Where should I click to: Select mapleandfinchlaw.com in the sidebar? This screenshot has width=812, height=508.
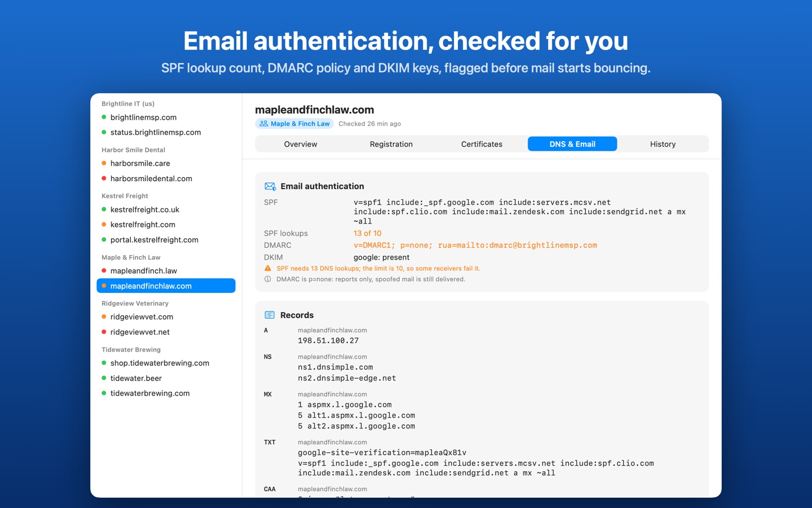tap(166, 286)
